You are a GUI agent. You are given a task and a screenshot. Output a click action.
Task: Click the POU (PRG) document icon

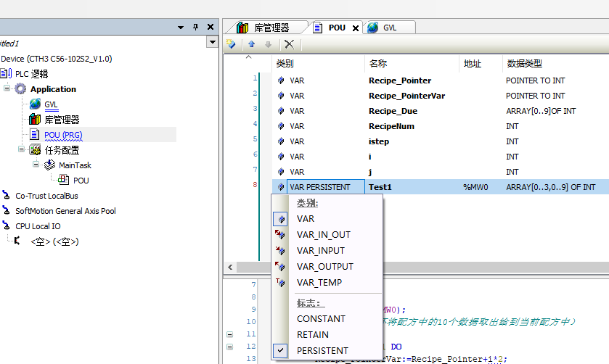[35, 134]
